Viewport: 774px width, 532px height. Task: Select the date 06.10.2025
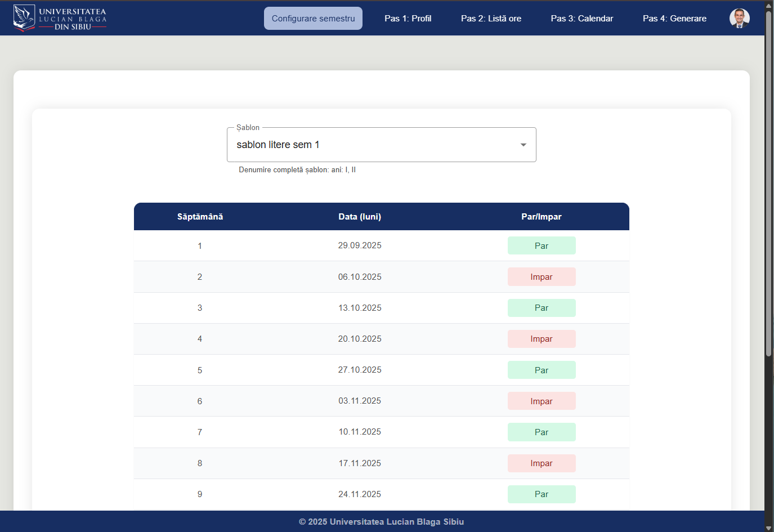tap(360, 277)
